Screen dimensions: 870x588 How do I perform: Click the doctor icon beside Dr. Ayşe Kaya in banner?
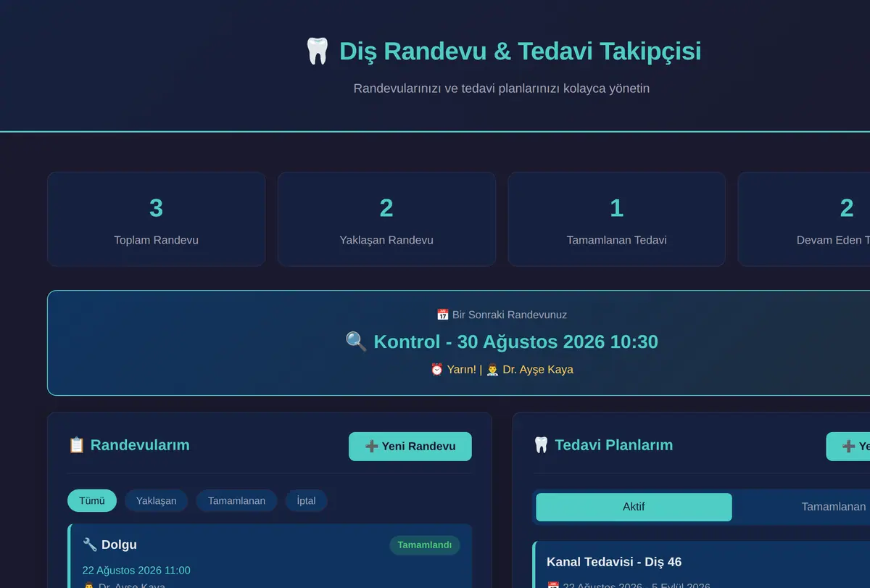pos(492,369)
